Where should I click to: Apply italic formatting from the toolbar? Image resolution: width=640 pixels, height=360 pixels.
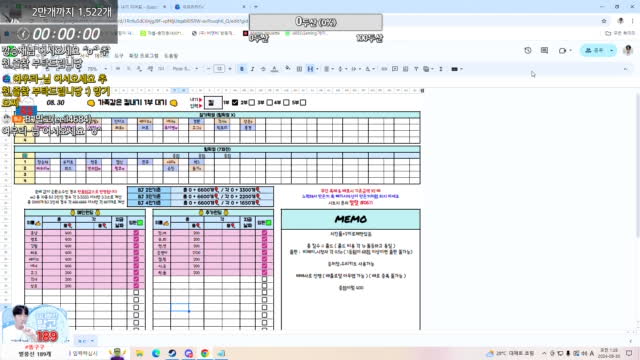252,69
